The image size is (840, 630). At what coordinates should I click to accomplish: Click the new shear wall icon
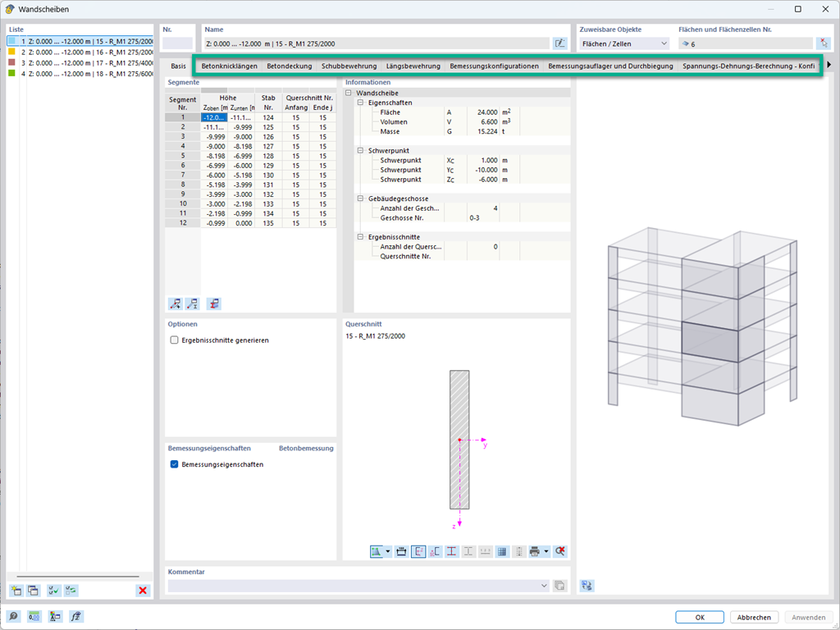tap(16, 591)
